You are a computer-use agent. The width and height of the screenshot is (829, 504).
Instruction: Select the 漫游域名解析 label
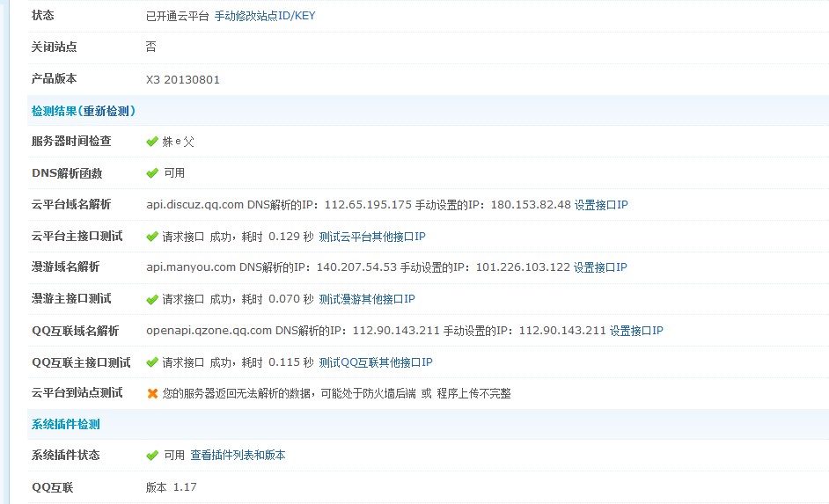pos(65,267)
